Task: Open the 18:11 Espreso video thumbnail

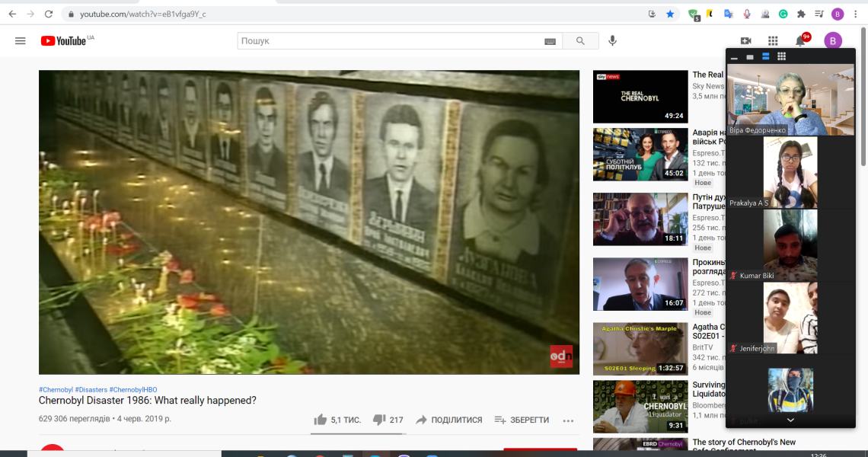Action: [x=640, y=219]
